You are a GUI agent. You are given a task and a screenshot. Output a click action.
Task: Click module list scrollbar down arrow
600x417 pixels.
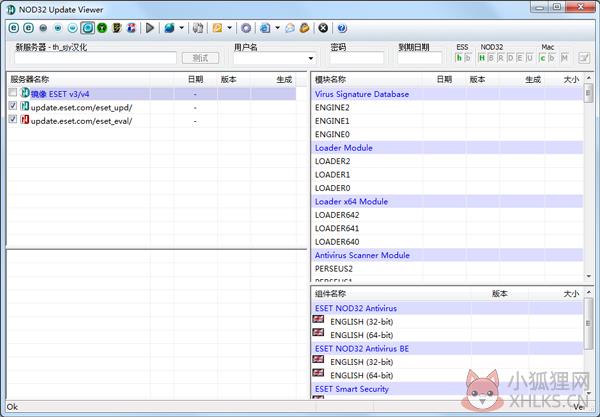(x=589, y=276)
